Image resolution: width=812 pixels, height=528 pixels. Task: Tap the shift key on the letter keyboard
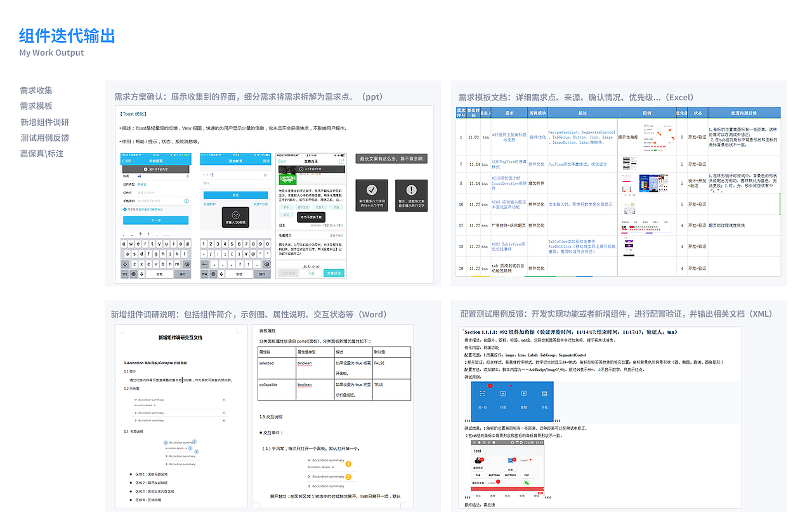(x=125, y=265)
